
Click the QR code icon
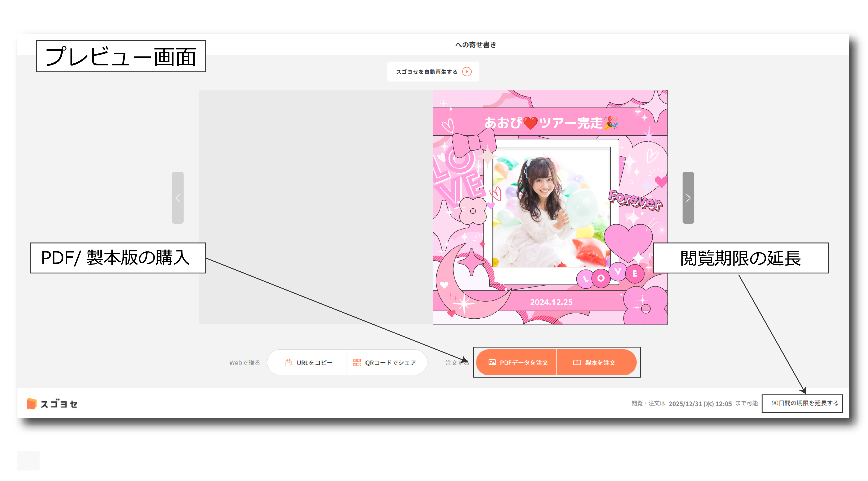click(x=357, y=362)
